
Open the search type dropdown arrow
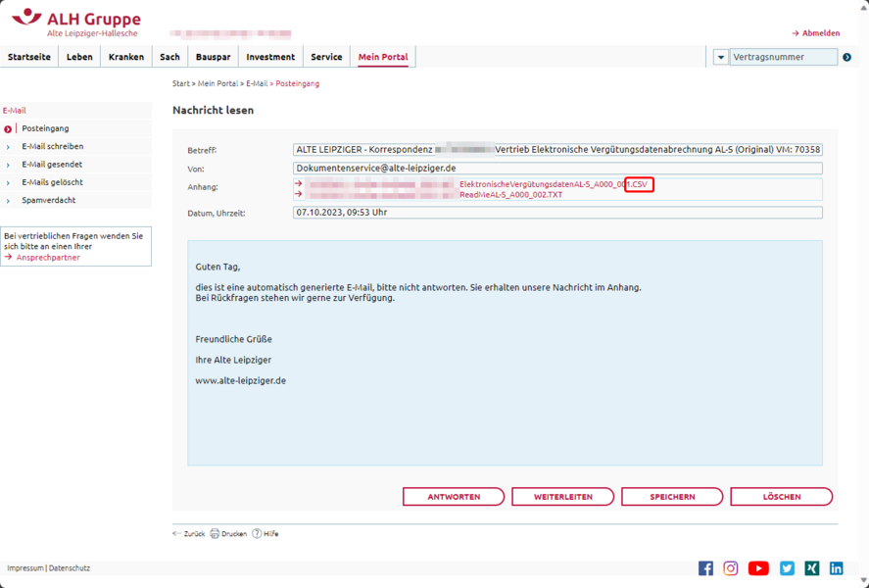pyautogui.click(x=720, y=57)
